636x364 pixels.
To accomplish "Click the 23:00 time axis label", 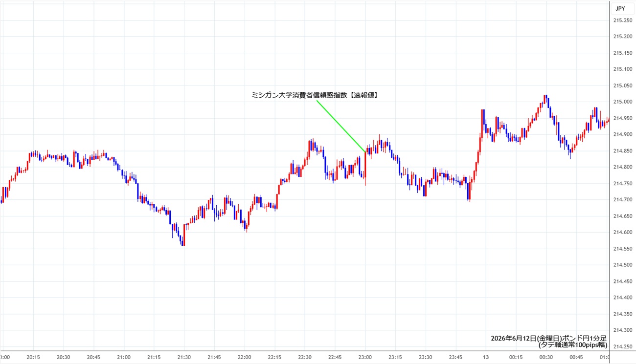I will (365, 357).
